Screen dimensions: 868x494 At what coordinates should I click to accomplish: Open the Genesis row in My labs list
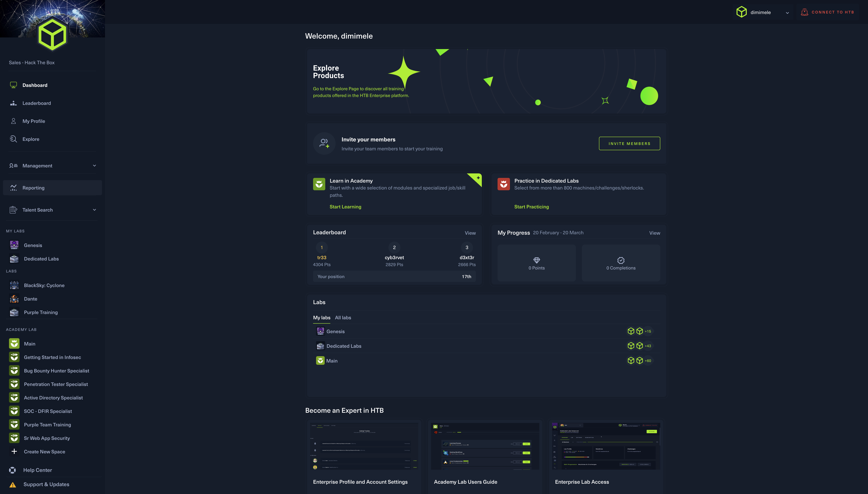pos(335,331)
